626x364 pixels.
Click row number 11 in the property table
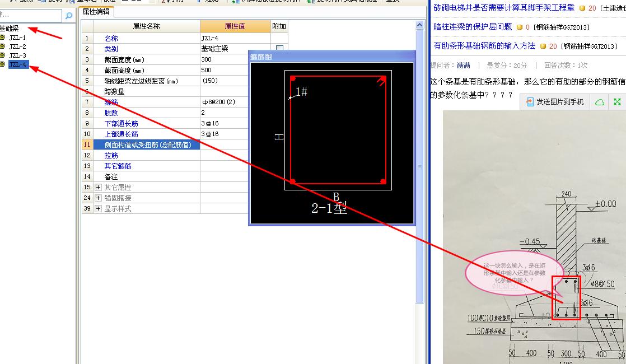tap(87, 144)
